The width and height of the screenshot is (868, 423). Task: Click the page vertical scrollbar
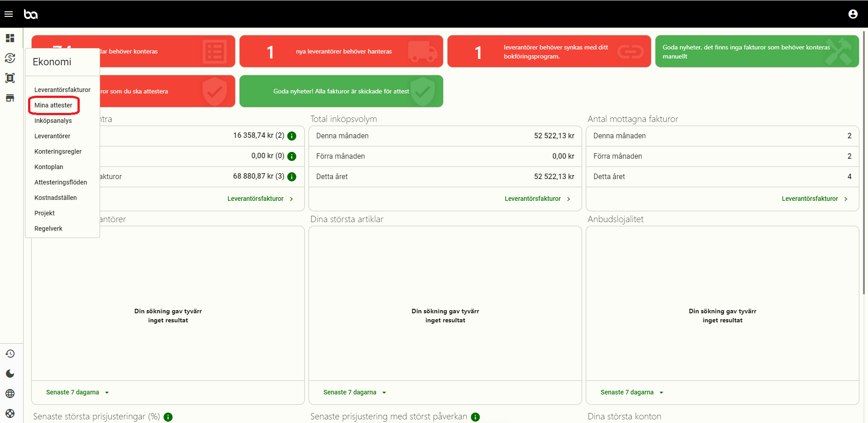pyautogui.click(x=864, y=162)
